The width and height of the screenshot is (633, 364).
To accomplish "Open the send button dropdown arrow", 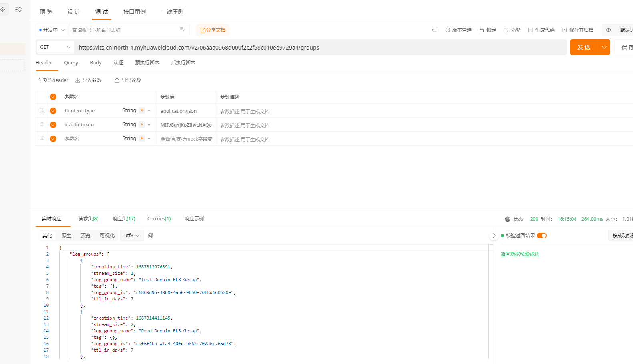I will [x=604, y=47].
